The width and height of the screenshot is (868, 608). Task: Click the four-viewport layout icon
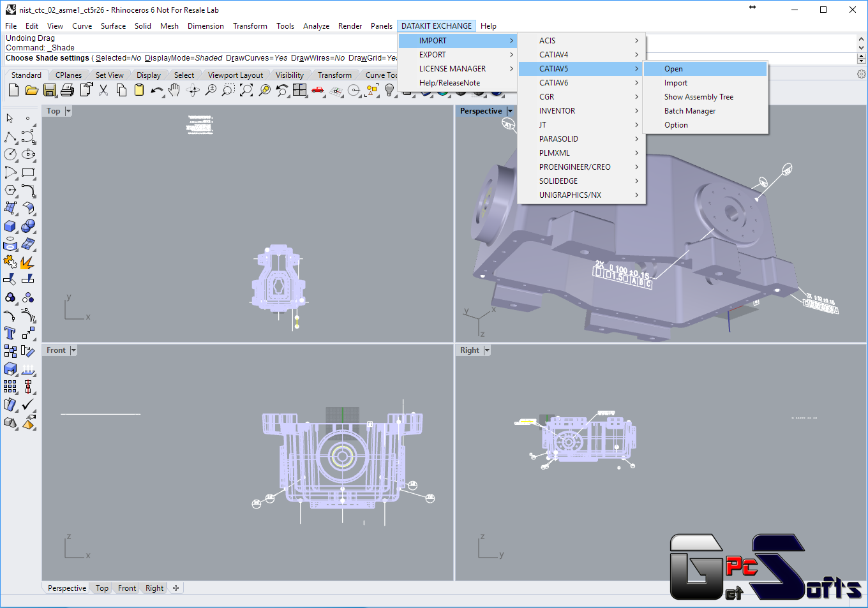pos(300,91)
